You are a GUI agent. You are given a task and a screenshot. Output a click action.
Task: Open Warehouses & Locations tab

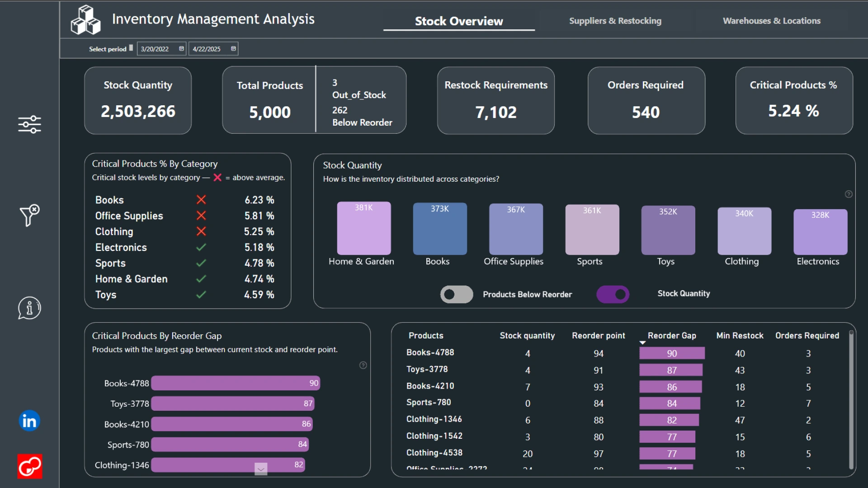[x=771, y=21]
